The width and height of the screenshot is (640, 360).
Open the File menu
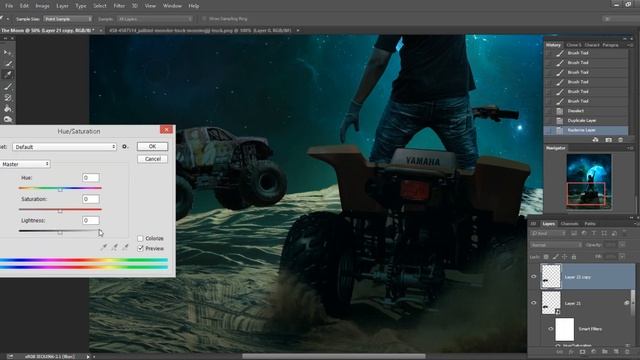click(x=9, y=6)
